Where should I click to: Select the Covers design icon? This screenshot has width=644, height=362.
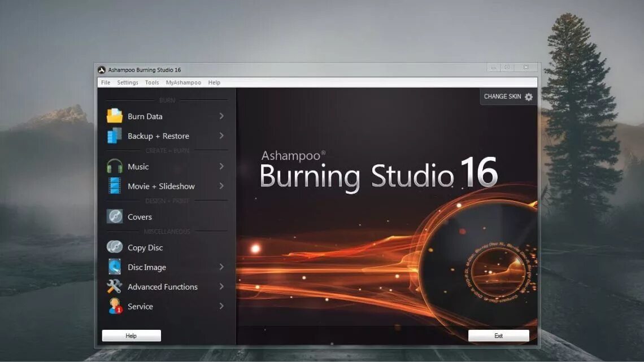point(114,216)
